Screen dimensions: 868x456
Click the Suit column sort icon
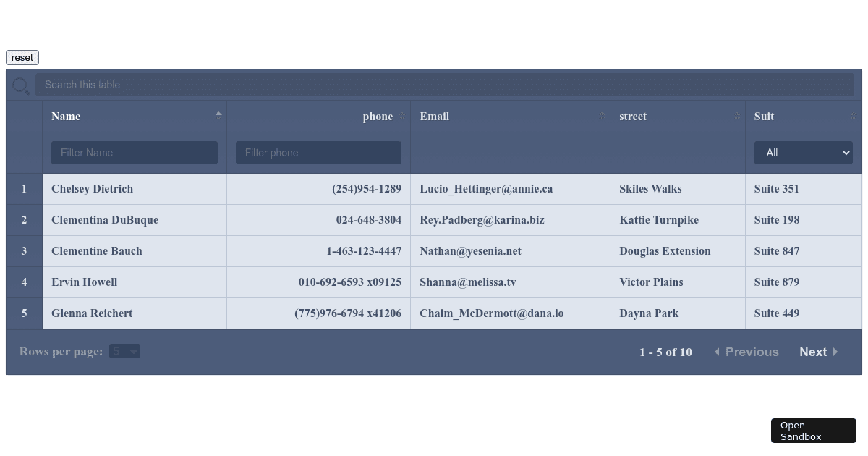point(853,117)
